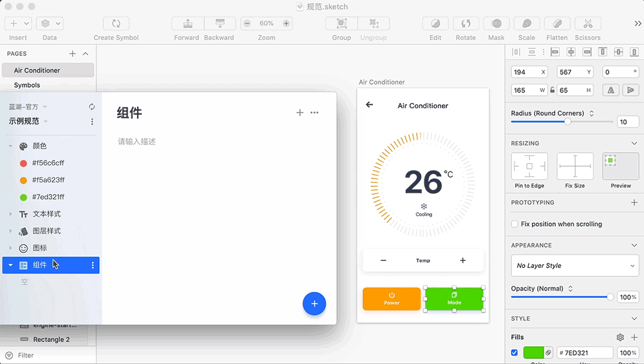Click the 请输入描述 description field

(137, 142)
